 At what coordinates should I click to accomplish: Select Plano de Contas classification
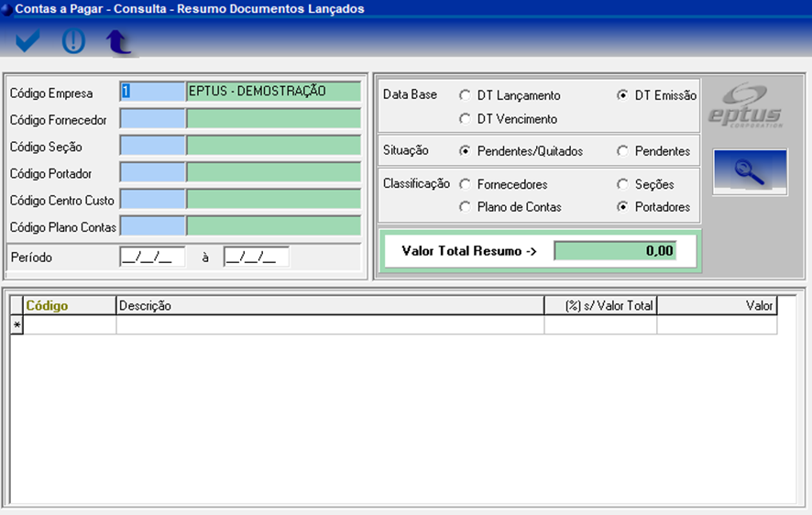tap(466, 207)
